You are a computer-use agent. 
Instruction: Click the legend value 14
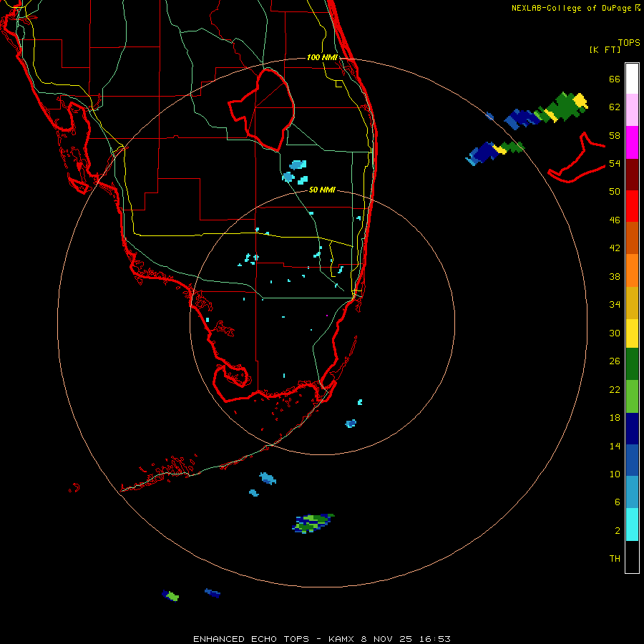pyautogui.click(x=615, y=446)
